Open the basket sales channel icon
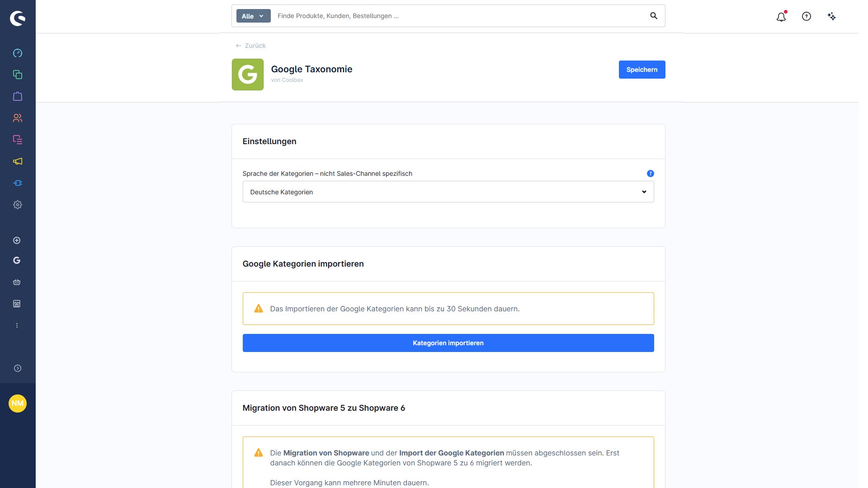 17,282
